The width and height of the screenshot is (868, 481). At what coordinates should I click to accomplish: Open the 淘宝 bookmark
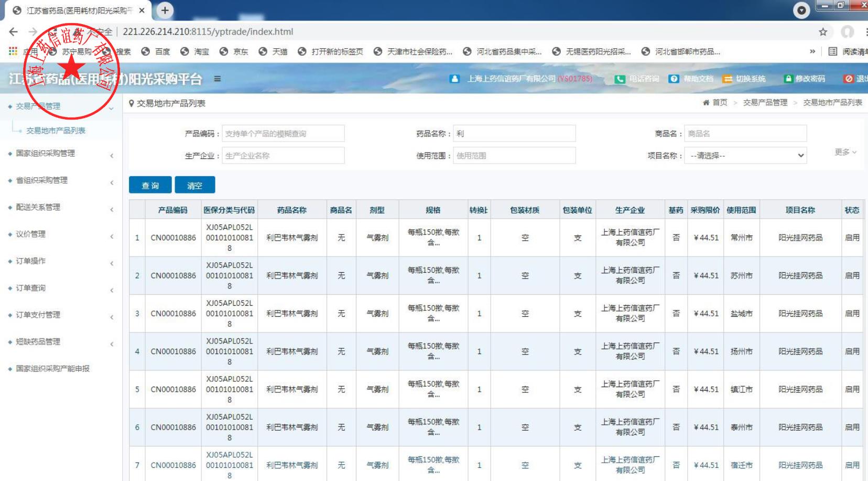pos(194,51)
